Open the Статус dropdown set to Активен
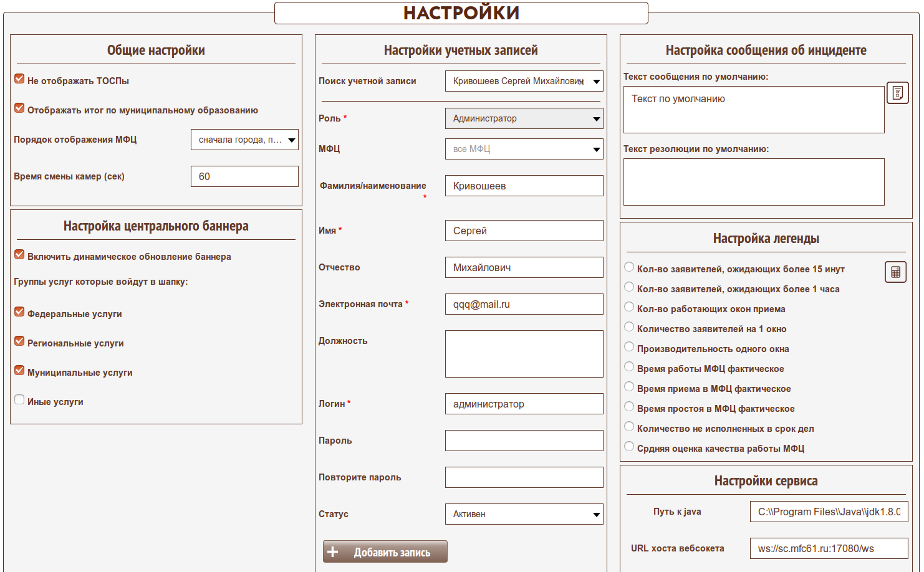This screenshot has height=572, width=924. [524, 514]
